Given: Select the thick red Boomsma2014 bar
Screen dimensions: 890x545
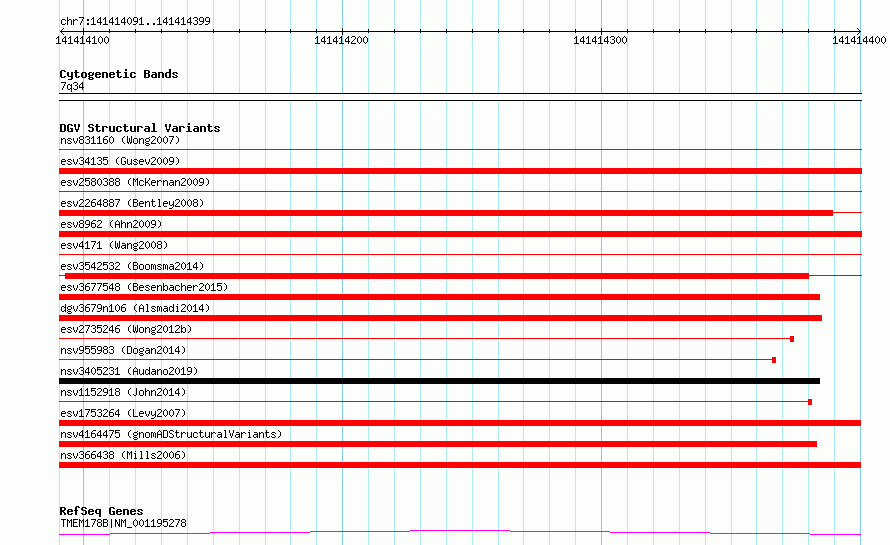Looking at the screenshot, I should [x=437, y=276].
